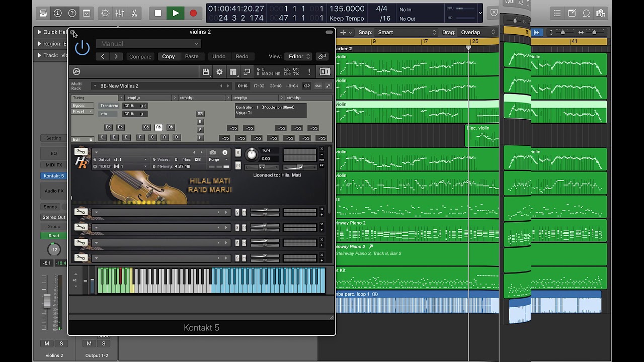Click the Copy button in plug-in header

pos(169,56)
